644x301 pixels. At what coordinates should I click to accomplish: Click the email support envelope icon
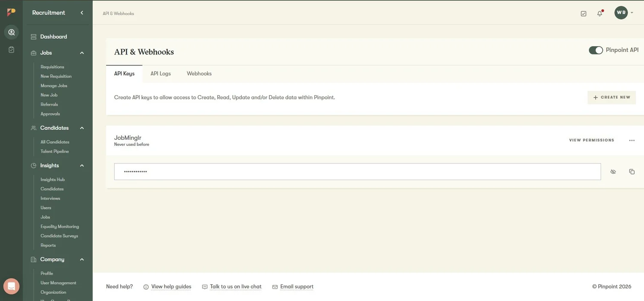point(275,287)
